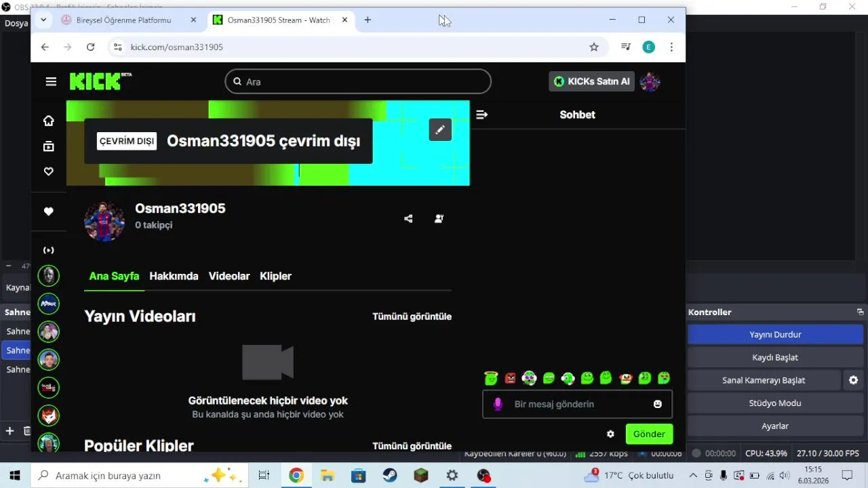Open the tab search dropdown in Chrome
Image resolution: width=868 pixels, height=488 pixels.
pyautogui.click(x=43, y=20)
